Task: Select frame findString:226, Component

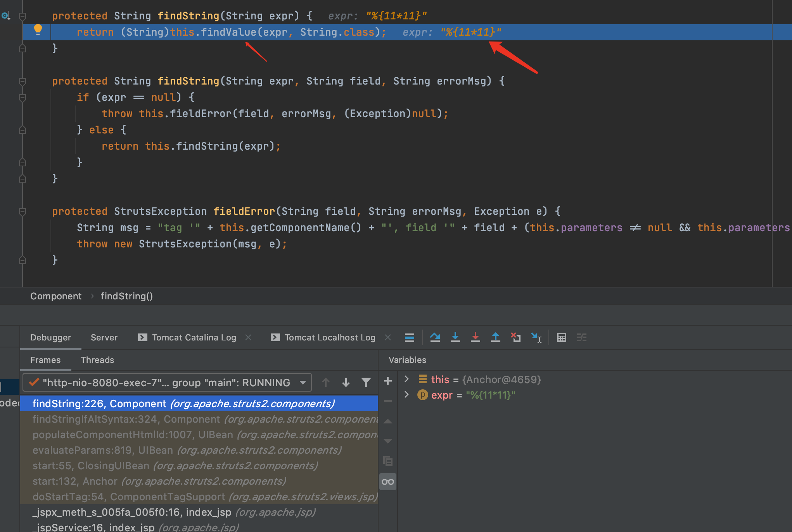Action: 199,403
